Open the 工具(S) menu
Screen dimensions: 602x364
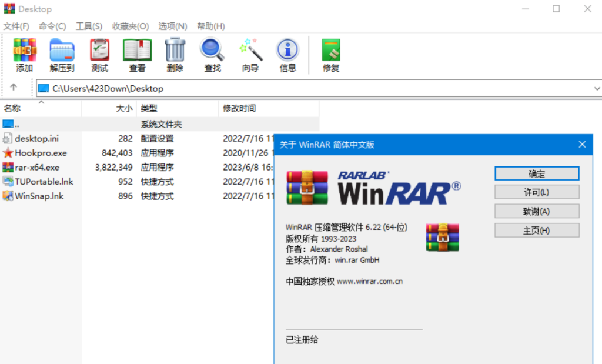89,26
